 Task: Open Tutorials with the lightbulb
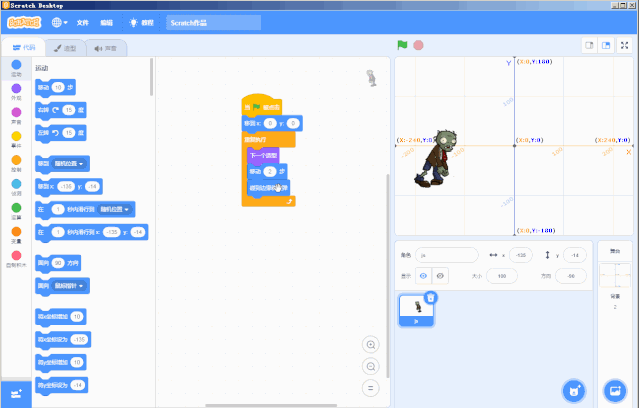(x=141, y=23)
